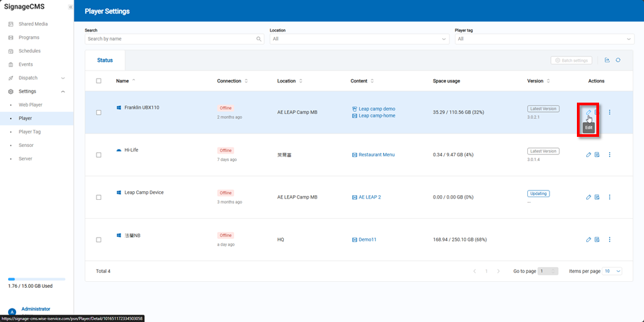Viewport: 644px width, 322px height.
Task: Click edit pencil icon for Leap Camp Device
Action: click(x=588, y=197)
